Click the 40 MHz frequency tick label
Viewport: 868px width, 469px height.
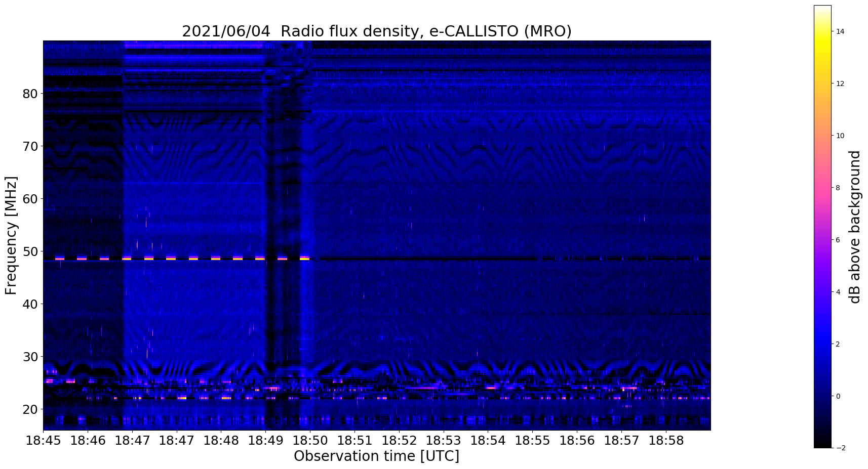(31, 304)
